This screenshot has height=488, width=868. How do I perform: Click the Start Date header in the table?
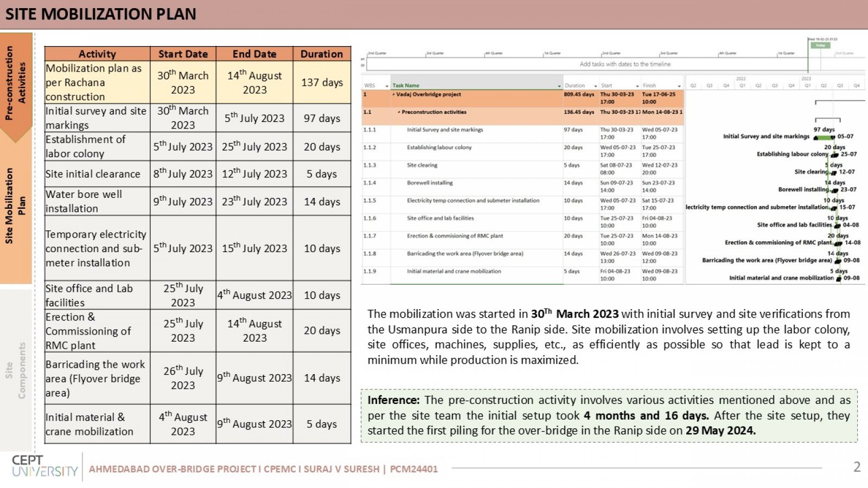(183, 54)
